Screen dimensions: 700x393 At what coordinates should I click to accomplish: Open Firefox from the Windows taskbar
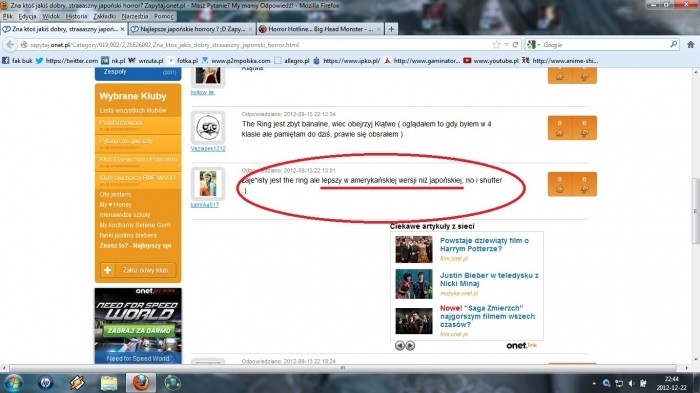click(141, 383)
